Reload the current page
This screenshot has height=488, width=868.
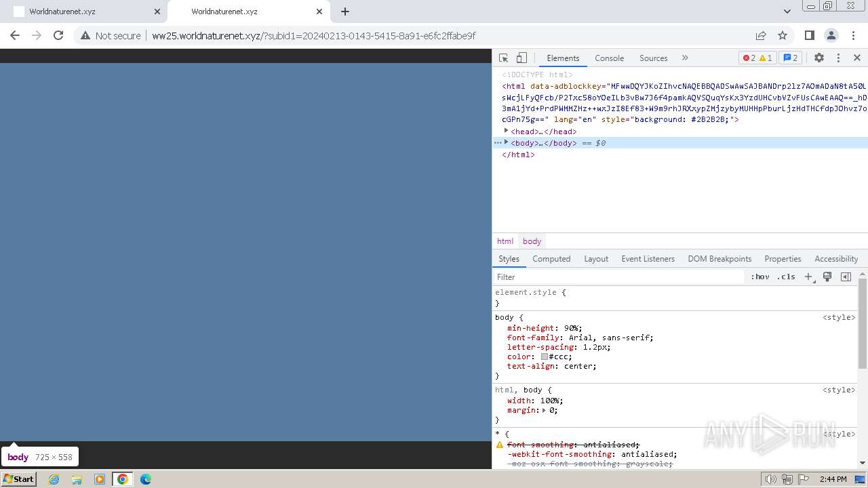pyautogui.click(x=58, y=35)
